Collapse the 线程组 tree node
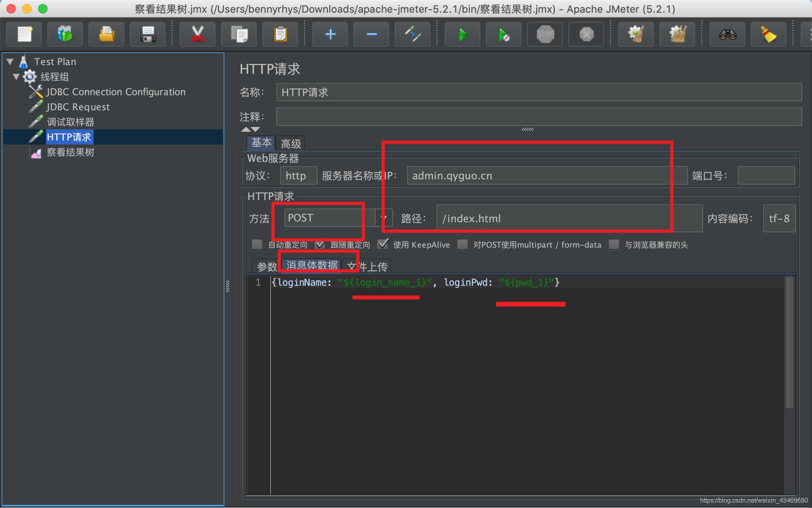This screenshot has height=508, width=812. tap(16, 77)
